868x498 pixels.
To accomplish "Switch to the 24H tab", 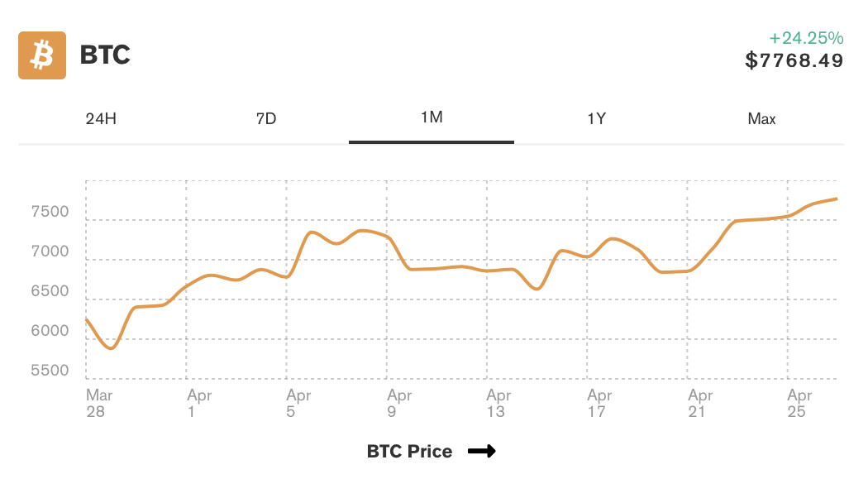I will 101,118.
